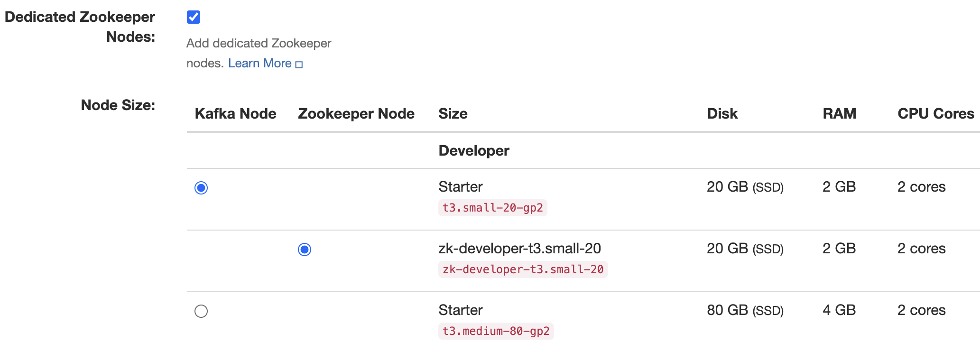Select the Starter t3.medium-80-gp2 node size

(202, 311)
